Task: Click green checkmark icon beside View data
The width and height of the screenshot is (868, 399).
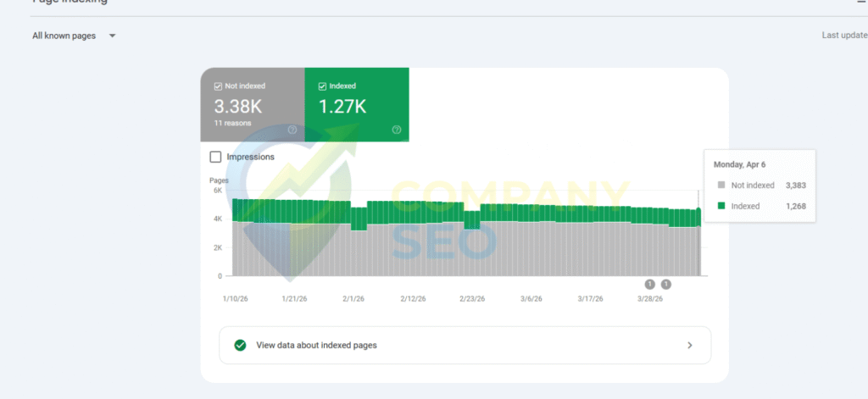Action: click(x=241, y=346)
